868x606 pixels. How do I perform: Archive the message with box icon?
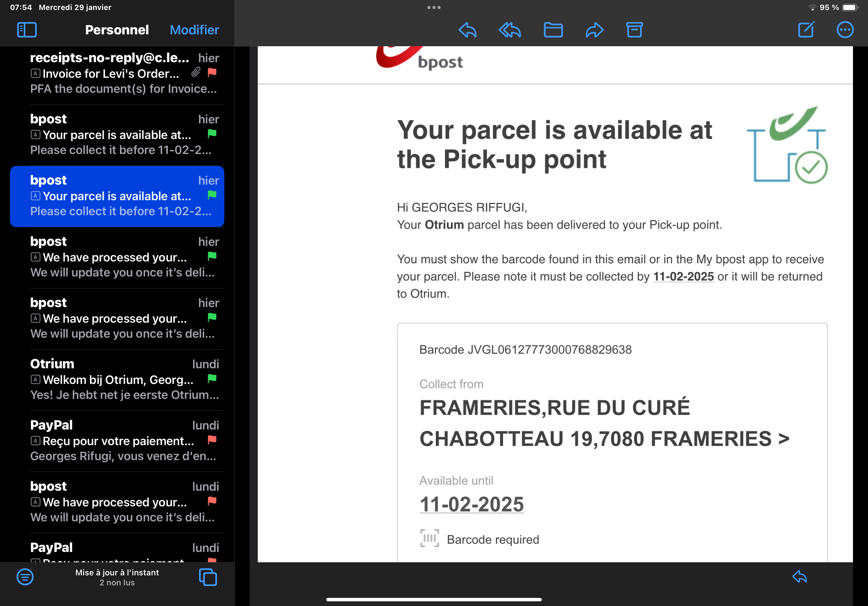click(x=634, y=30)
